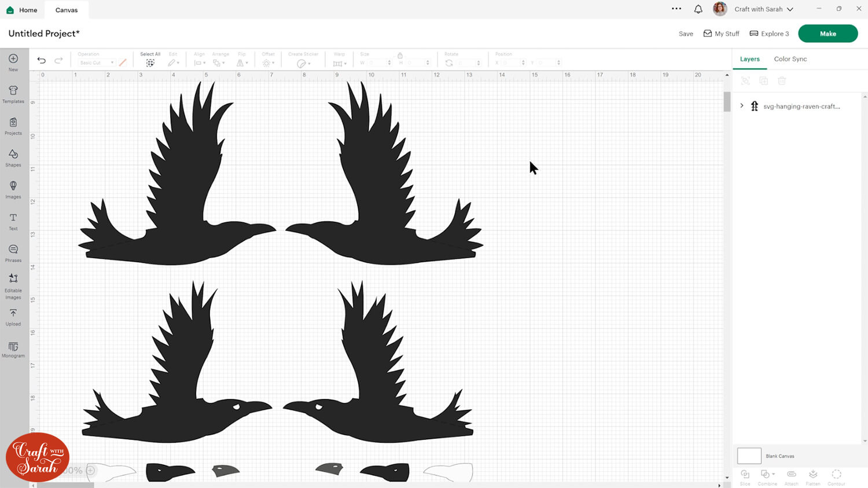Open the Phrases panel
This screenshot has height=488, width=868.
point(13,253)
